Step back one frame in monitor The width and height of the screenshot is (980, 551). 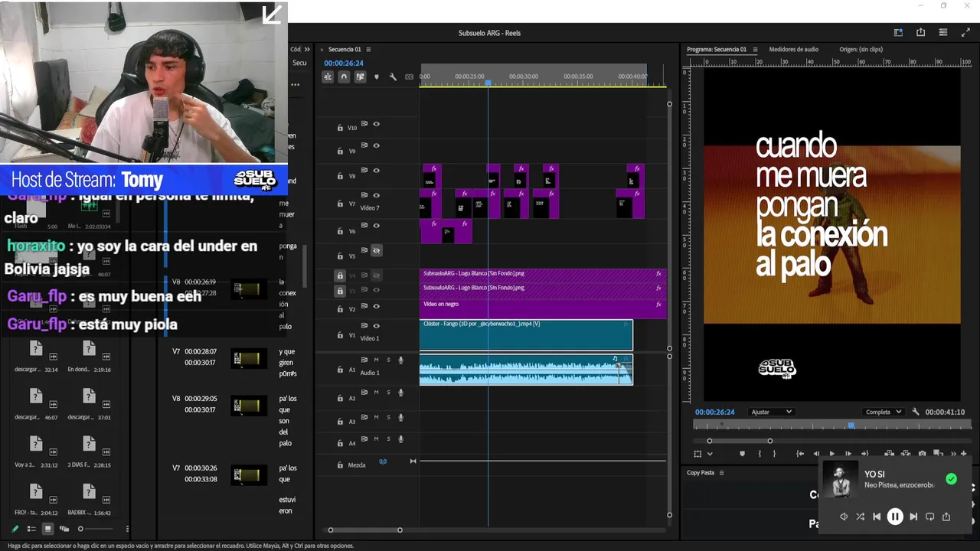(816, 454)
